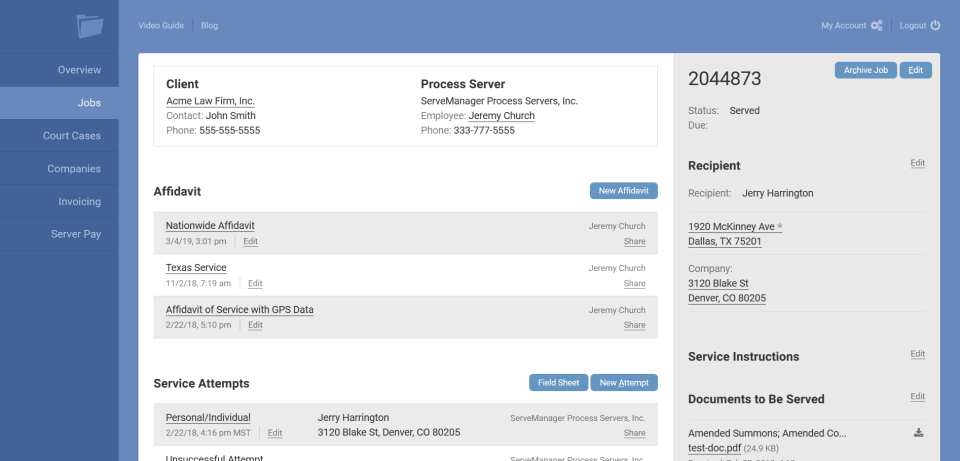Select the process server phone 333-777-5555
The image size is (960, 461).
(x=484, y=130)
